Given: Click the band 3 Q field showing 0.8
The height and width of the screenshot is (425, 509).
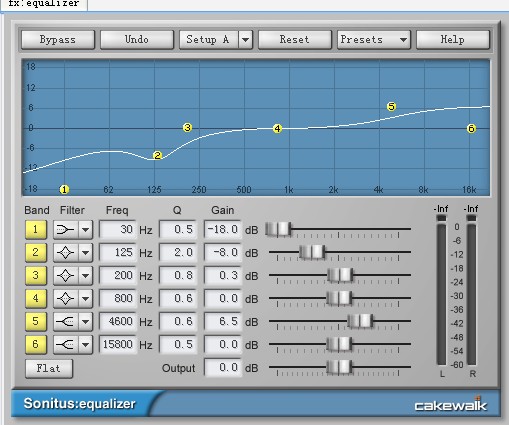Looking at the screenshot, I should (178, 275).
